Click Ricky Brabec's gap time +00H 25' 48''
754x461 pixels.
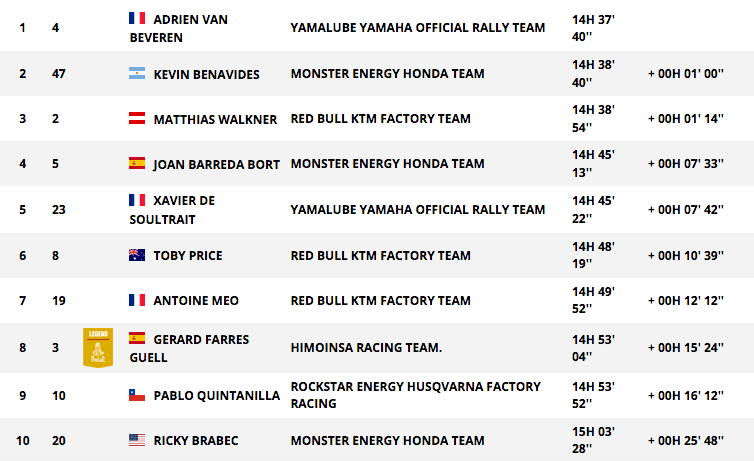click(686, 440)
